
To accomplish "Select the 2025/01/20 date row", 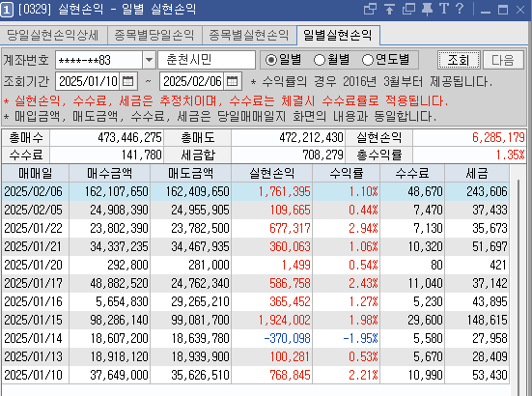I will [x=256, y=265].
